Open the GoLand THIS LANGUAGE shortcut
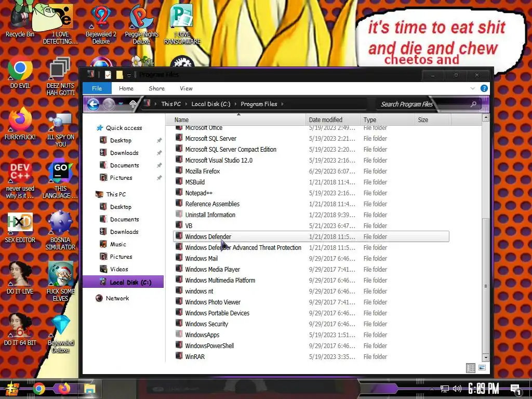Viewport: 532px width, 399px height. click(60, 178)
